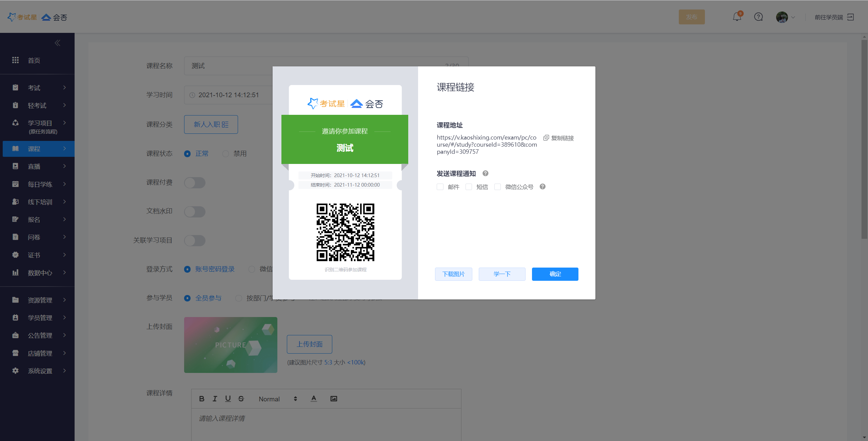Collapse the sidebar with double-chevron icon

click(58, 43)
